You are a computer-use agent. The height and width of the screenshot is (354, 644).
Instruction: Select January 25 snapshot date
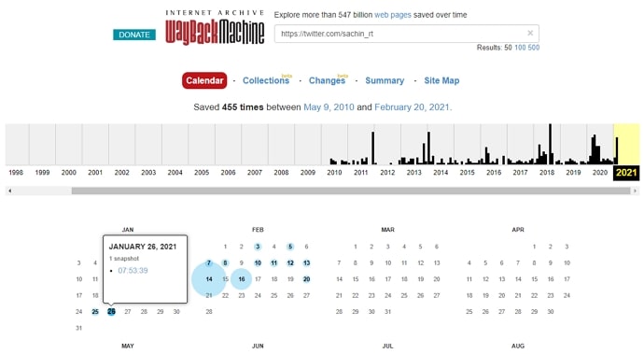[x=95, y=312]
